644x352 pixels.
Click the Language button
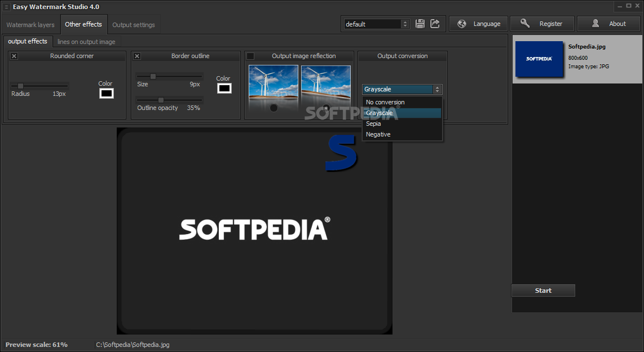click(478, 24)
